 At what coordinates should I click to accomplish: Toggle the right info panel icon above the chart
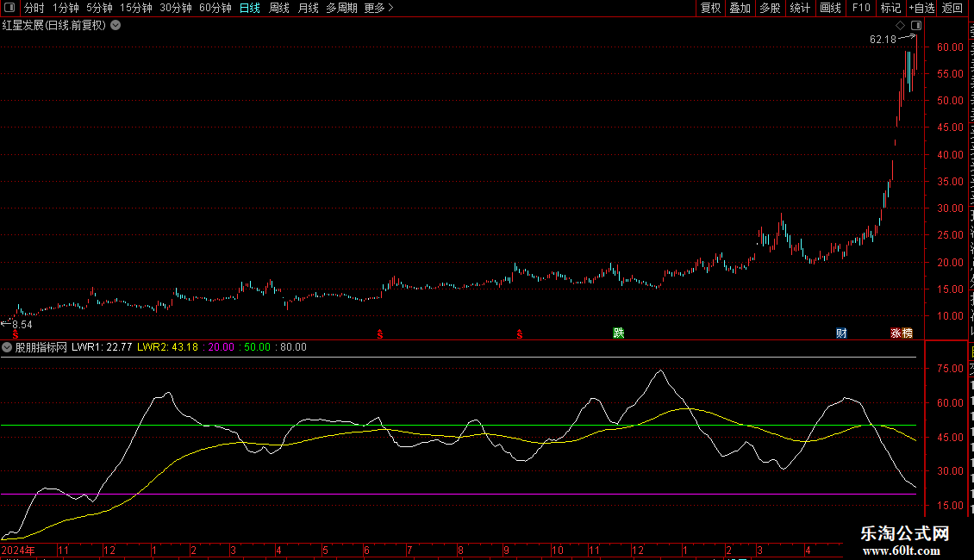(916, 26)
